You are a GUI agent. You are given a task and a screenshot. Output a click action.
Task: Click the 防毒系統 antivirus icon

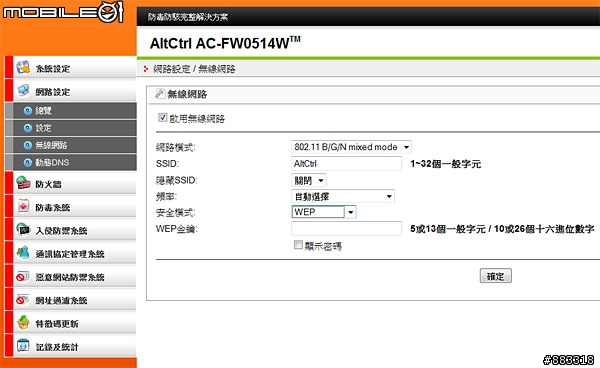click(x=23, y=206)
